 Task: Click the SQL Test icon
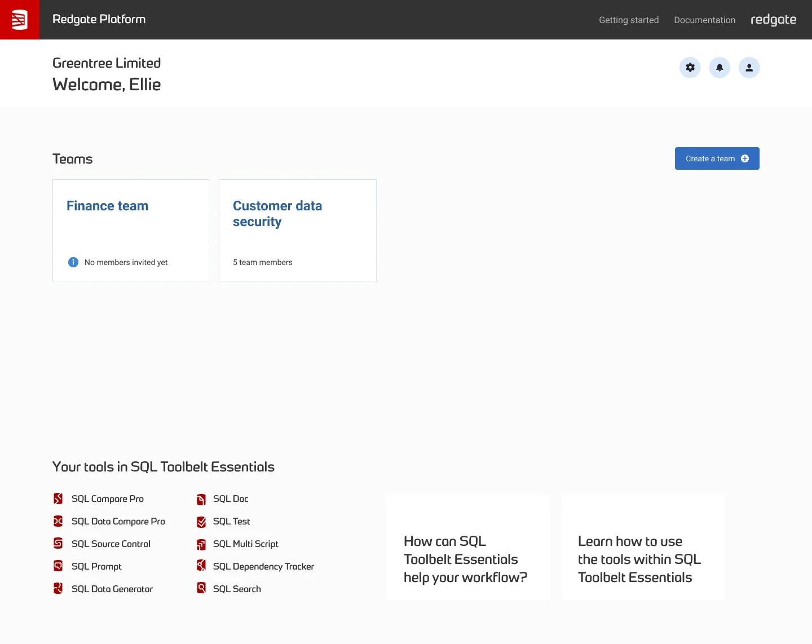201,522
